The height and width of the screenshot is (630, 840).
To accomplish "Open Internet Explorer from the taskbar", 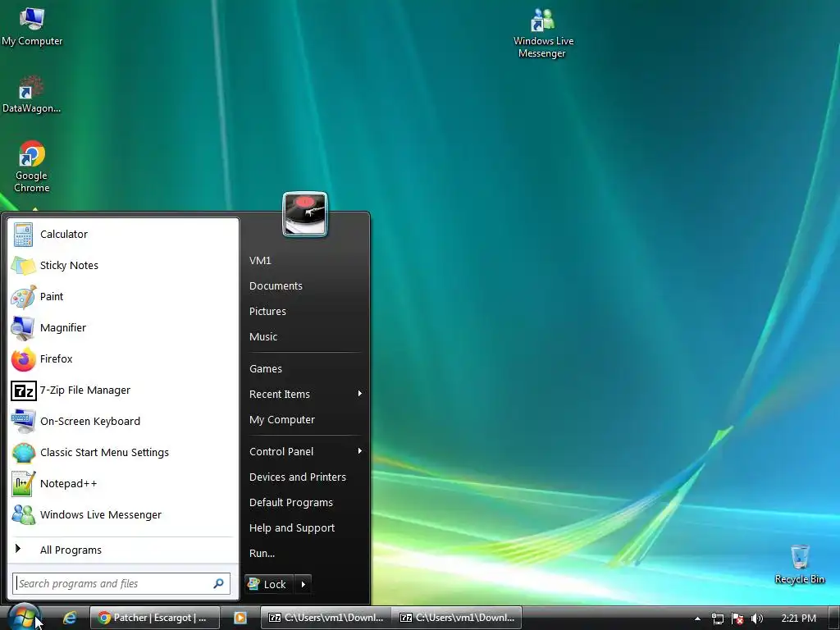I will click(70, 618).
